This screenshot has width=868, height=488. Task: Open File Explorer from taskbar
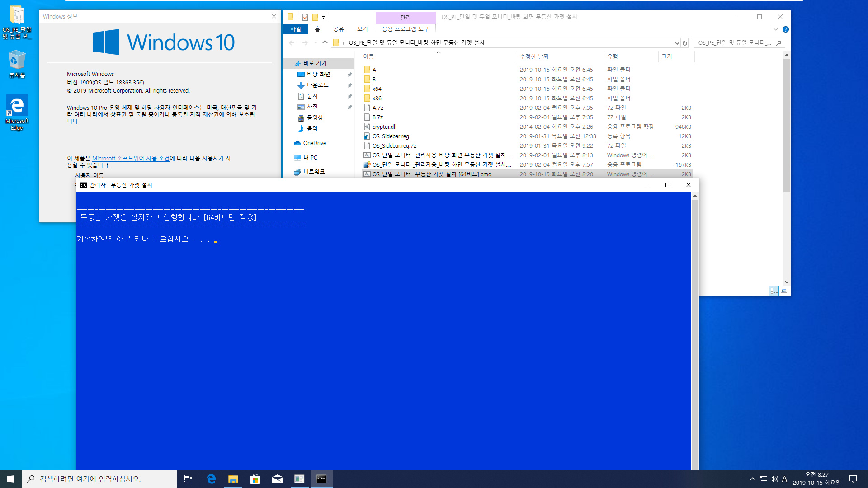pos(233,479)
